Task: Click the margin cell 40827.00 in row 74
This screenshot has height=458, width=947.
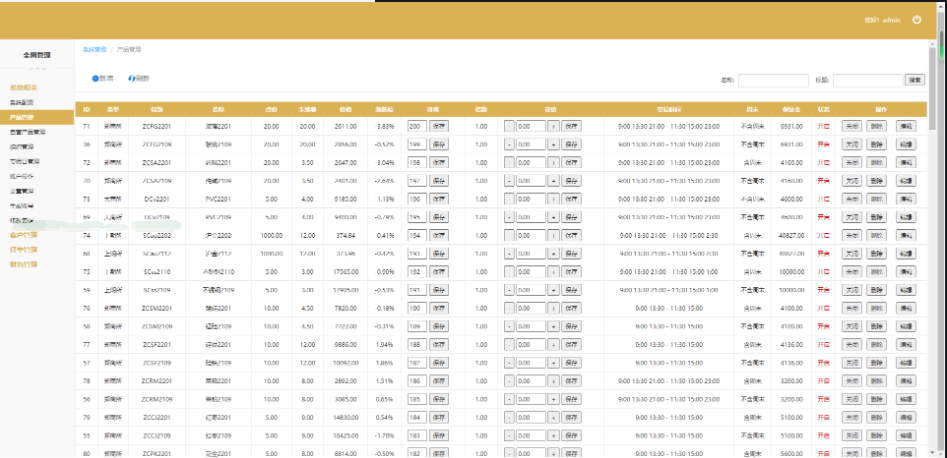Action: coord(791,235)
